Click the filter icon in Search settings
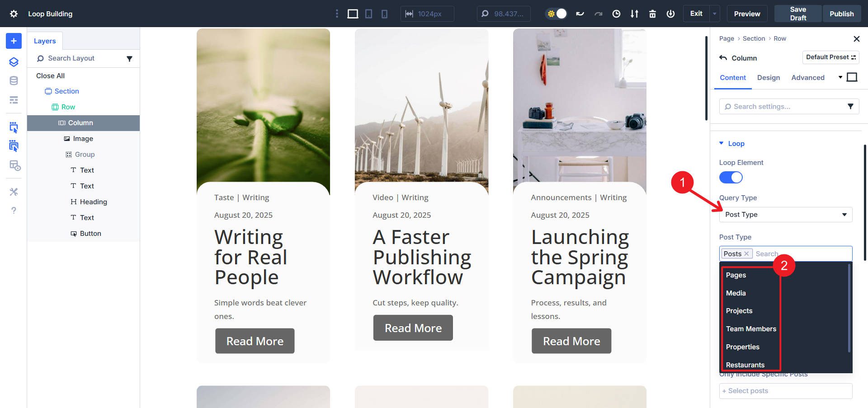Image resolution: width=868 pixels, height=408 pixels. tap(850, 107)
